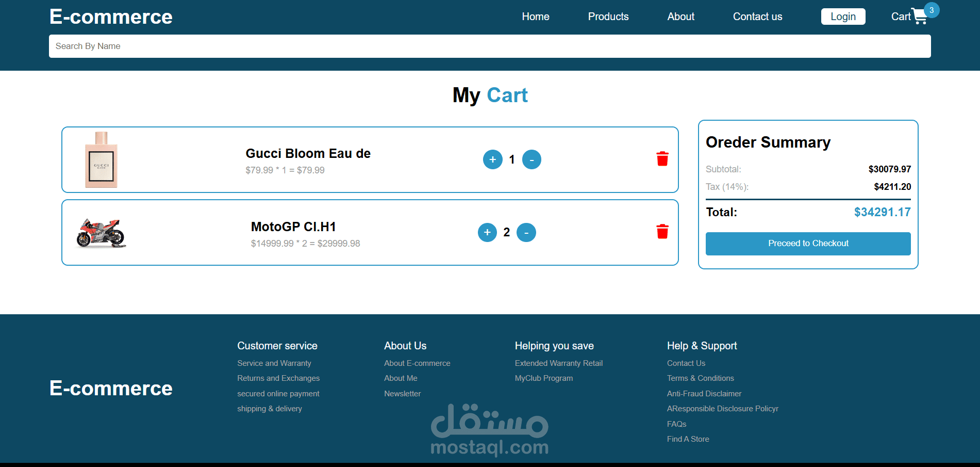Viewport: 980px width, 467px height.
Task: Click the $79.99 * 1 price line
Action: coord(285,170)
